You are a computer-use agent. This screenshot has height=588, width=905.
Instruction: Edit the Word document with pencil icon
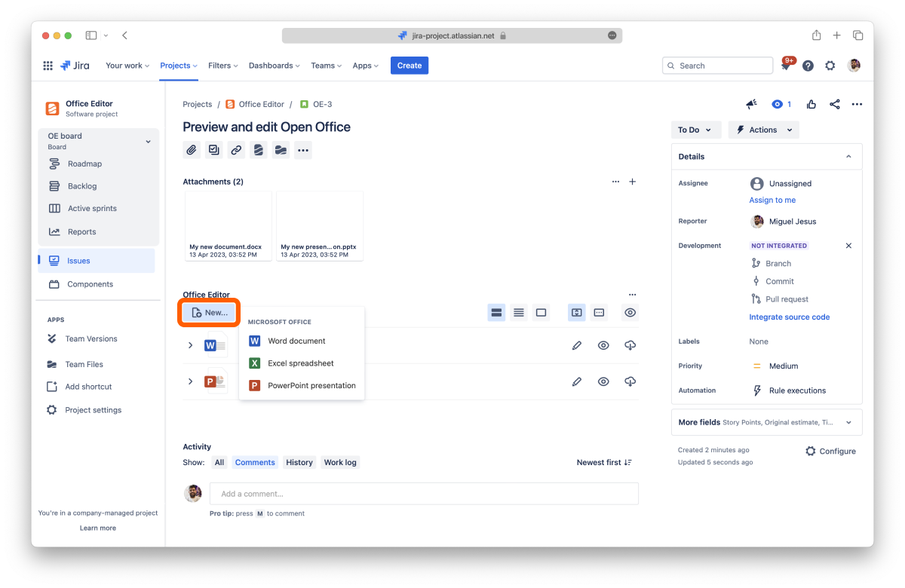(x=577, y=345)
